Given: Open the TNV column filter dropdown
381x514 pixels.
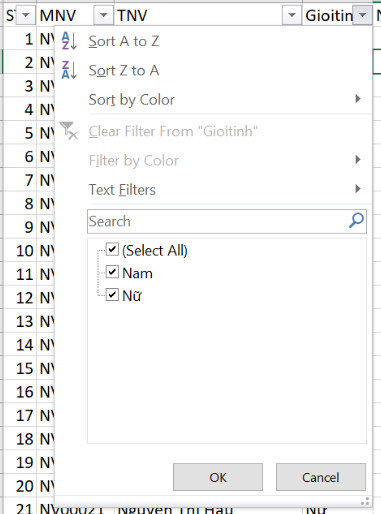Looking at the screenshot, I should [x=292, y=15].
